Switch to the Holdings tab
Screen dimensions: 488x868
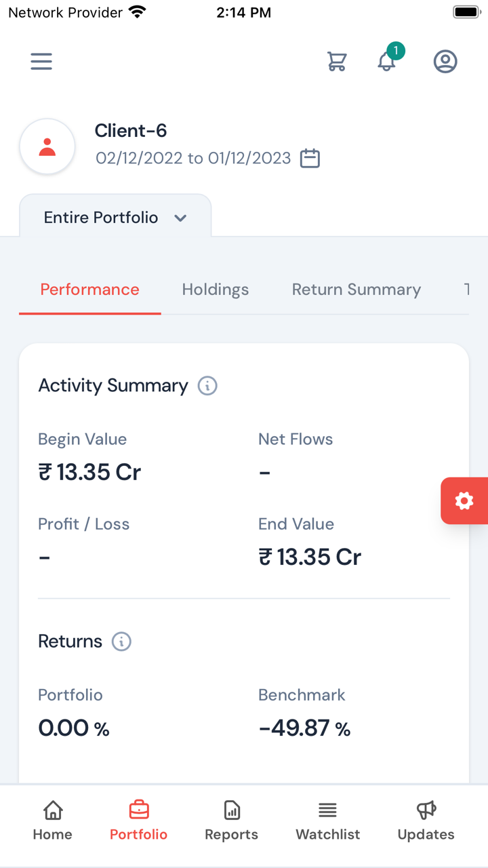(x=216, y=290)
